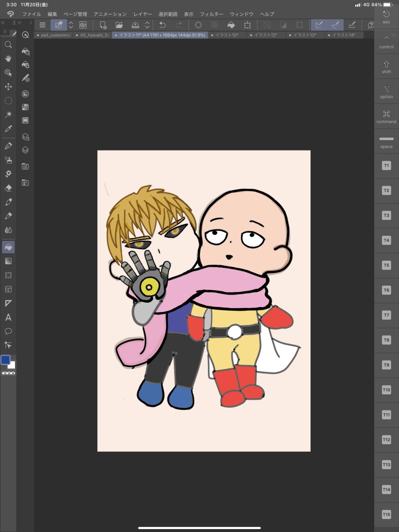
Task: Select the Eyedropper tool
Action: (8, 129)
